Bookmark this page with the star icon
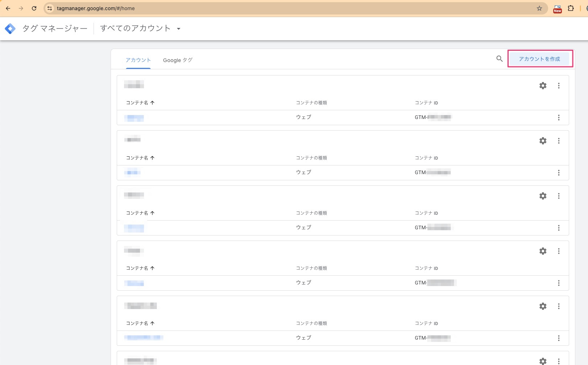 (x=539, y=8)
